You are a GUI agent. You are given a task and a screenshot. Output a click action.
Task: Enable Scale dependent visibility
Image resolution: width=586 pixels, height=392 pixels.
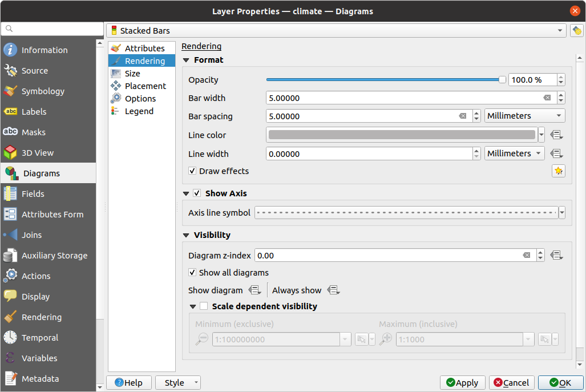[204, 306]
